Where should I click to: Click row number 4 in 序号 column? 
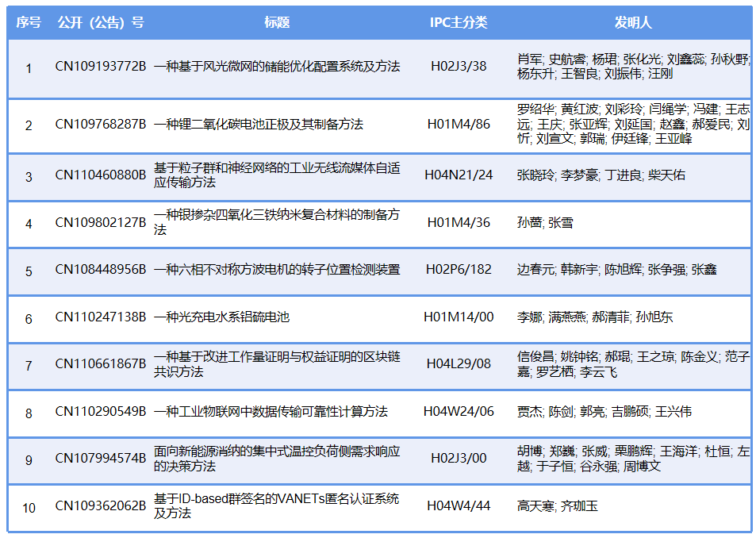[x=29, y=224]
